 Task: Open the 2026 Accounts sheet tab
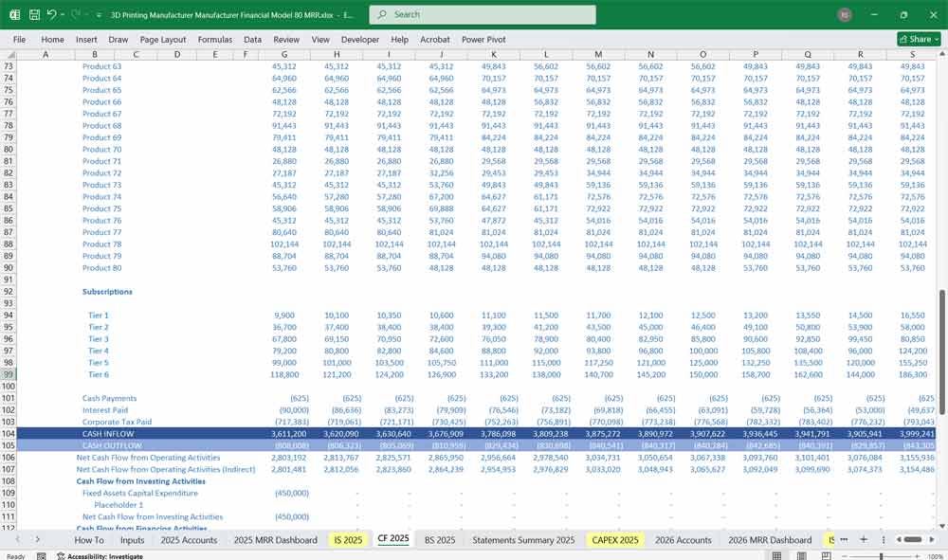tap(684, 540)
